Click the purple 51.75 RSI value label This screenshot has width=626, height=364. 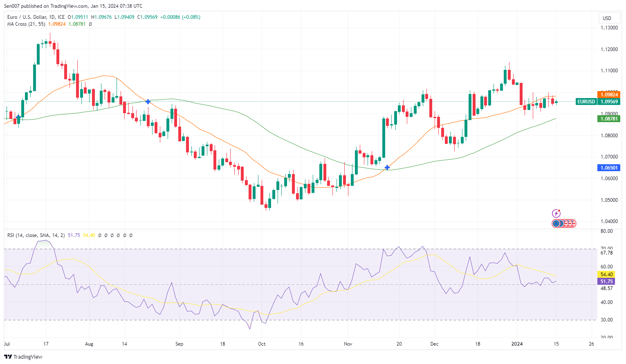tap(606, 281)
